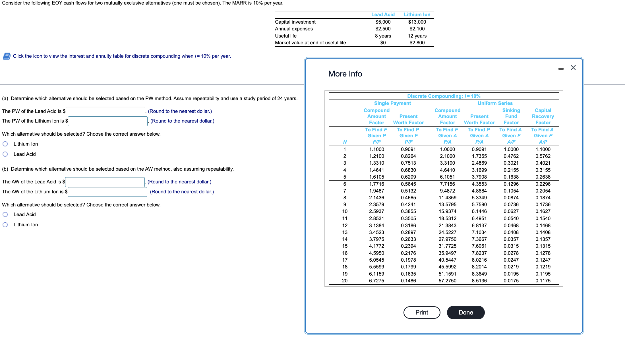The image size is (625, 364).
Task: Click the Capital Recovery Factor header
Action: (x=543, y=116)
